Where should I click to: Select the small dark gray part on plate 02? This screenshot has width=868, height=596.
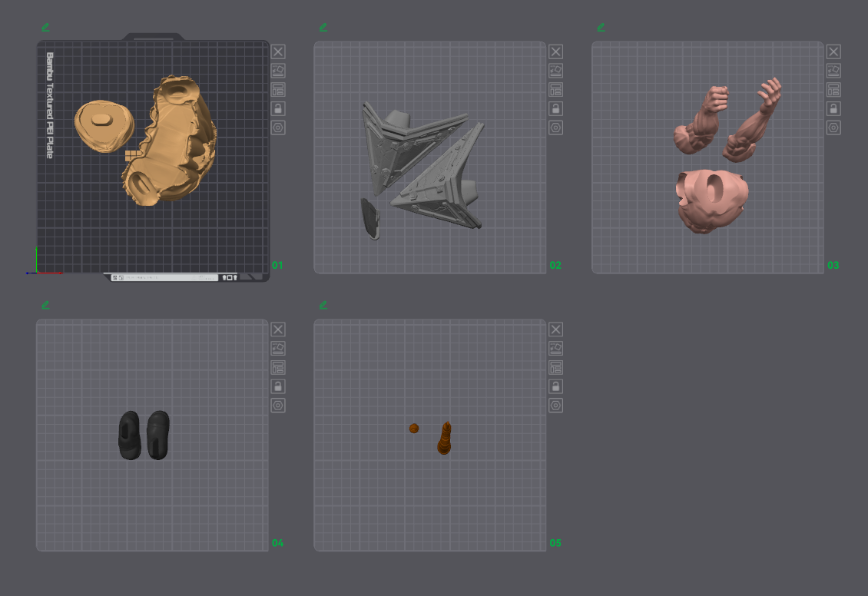coord(370,219)
